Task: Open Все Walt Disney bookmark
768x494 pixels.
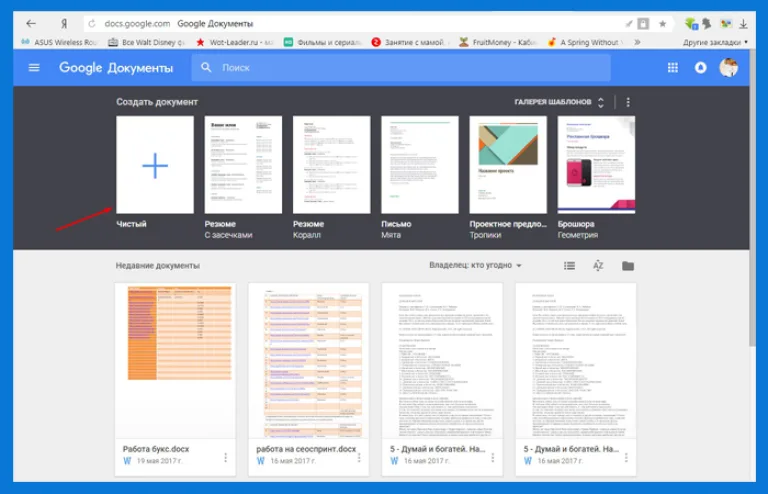Action: [146, 42]
